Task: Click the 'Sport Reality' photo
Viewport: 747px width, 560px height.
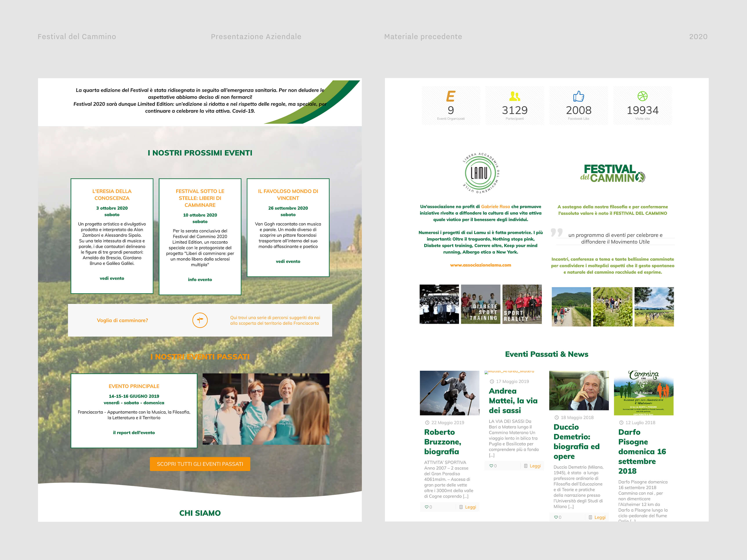Action: 522,304
